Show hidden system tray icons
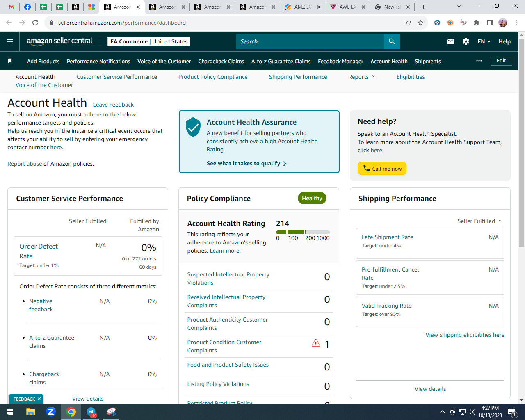The height and width of the screenshot is (420, 525). click(x=442, y=412)
